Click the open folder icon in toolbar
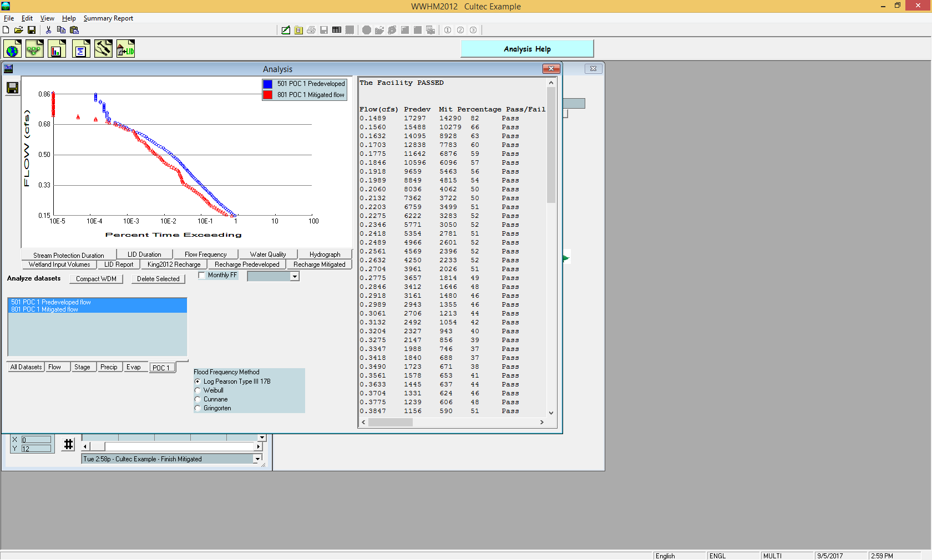The height and width of the screenshot is (560, 932). click(x=18, y=30)
